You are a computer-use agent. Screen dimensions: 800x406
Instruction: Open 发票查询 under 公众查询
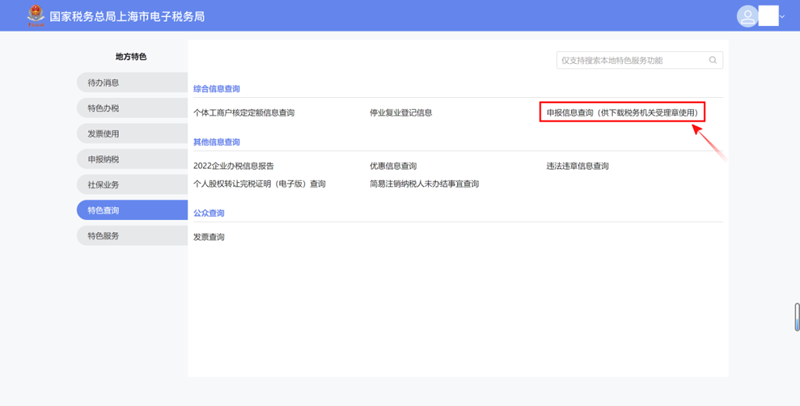pyautogui.click(x=209, y=237)
